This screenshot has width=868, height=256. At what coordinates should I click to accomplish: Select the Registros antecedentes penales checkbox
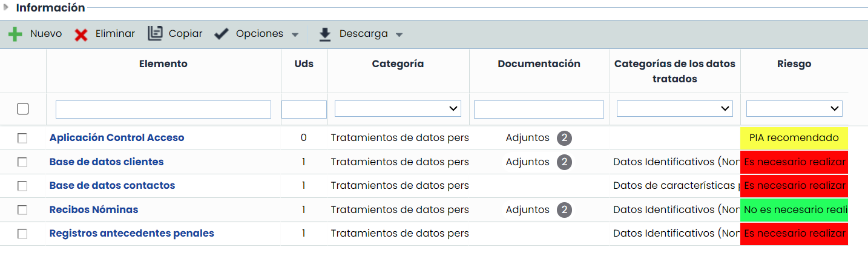(22, 234)
